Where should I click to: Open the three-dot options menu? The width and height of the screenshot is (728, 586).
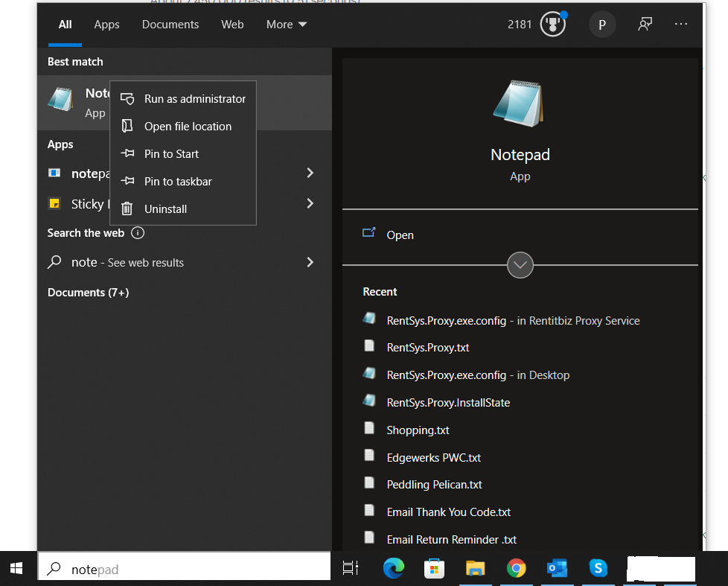(680, 24)
